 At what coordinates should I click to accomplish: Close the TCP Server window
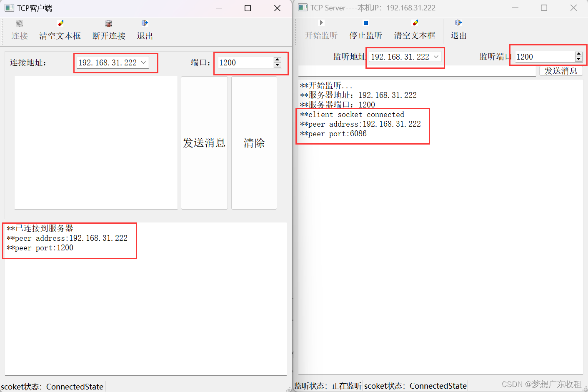pyautogui.click(x=573, y=7)
